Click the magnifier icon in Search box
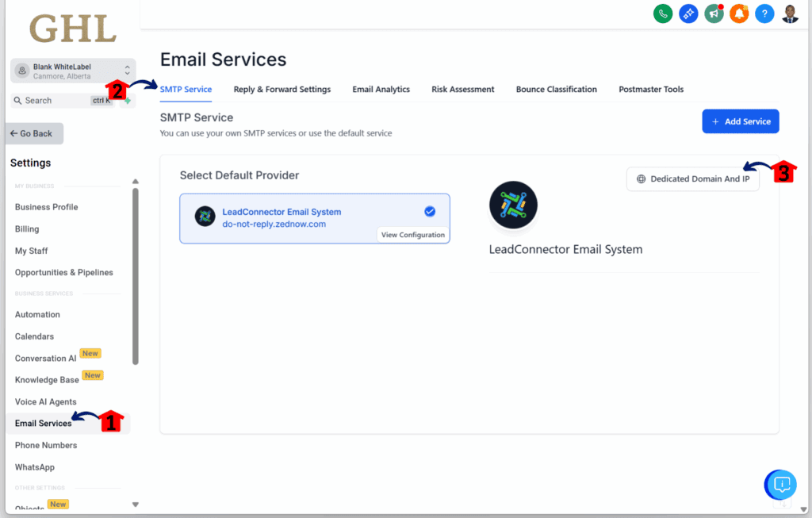 [18, 101]
